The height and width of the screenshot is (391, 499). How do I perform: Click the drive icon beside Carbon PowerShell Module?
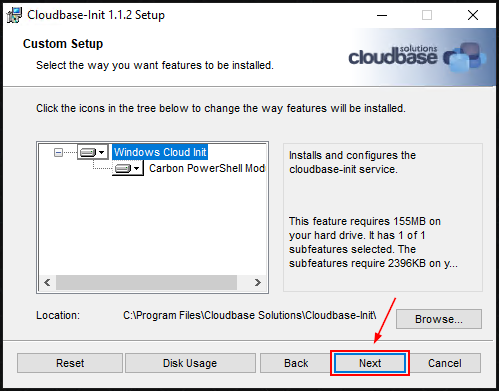[x=123, y=169]
